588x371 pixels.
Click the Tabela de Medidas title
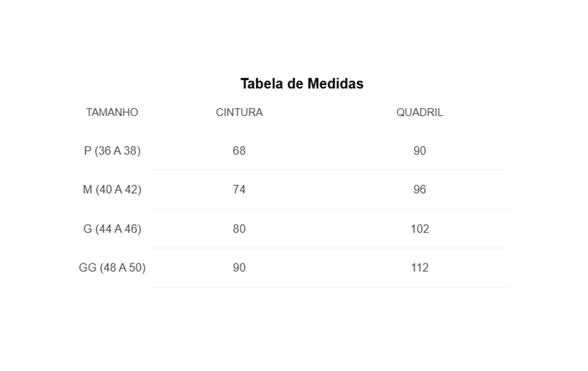(302, 83)
